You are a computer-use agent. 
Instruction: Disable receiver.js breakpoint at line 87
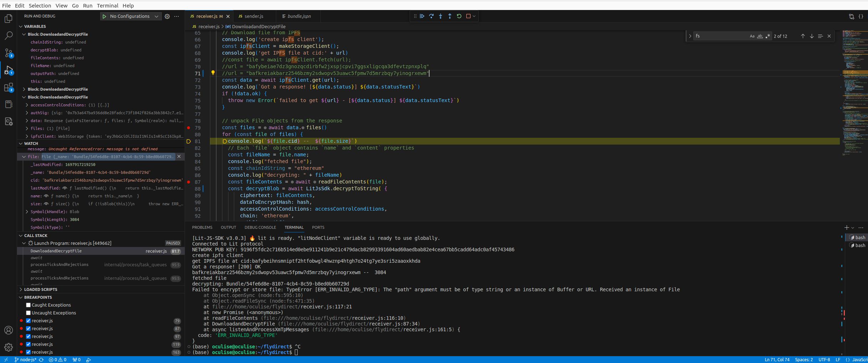28,328
